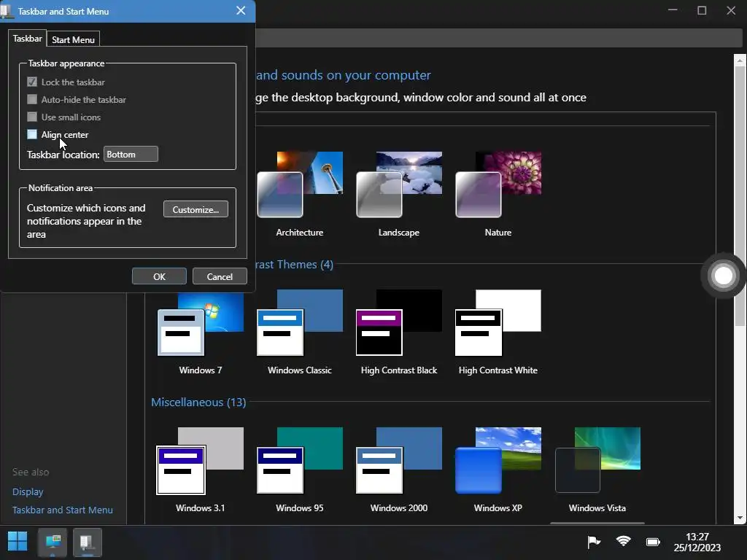Click the scrollbar down arrow
This screenshot has height=560, width=747.
click(x=740, y=518)
